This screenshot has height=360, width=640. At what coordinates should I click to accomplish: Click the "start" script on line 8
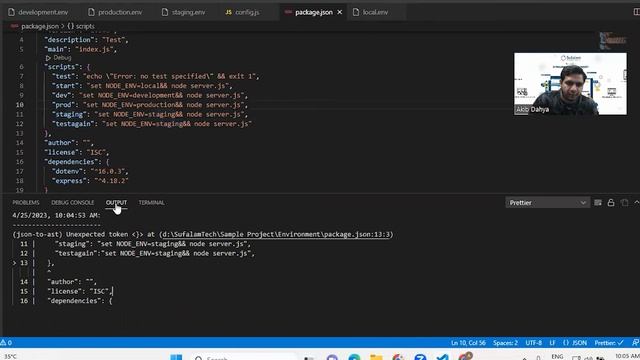(142, 86)
